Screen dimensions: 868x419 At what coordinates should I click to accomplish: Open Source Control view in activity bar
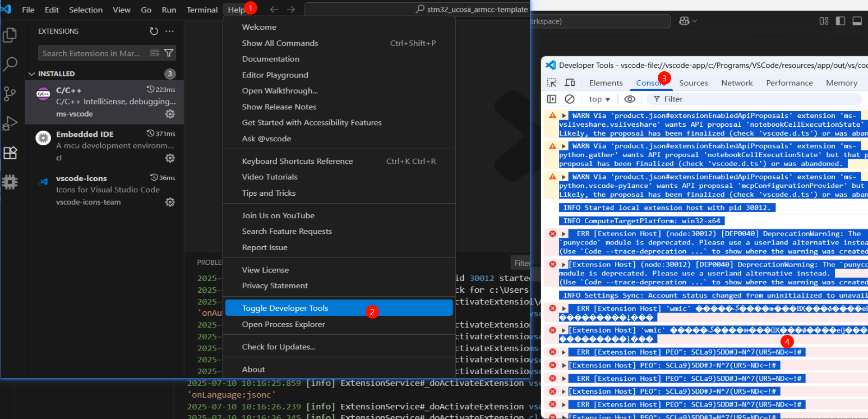[x=10, y=94]
